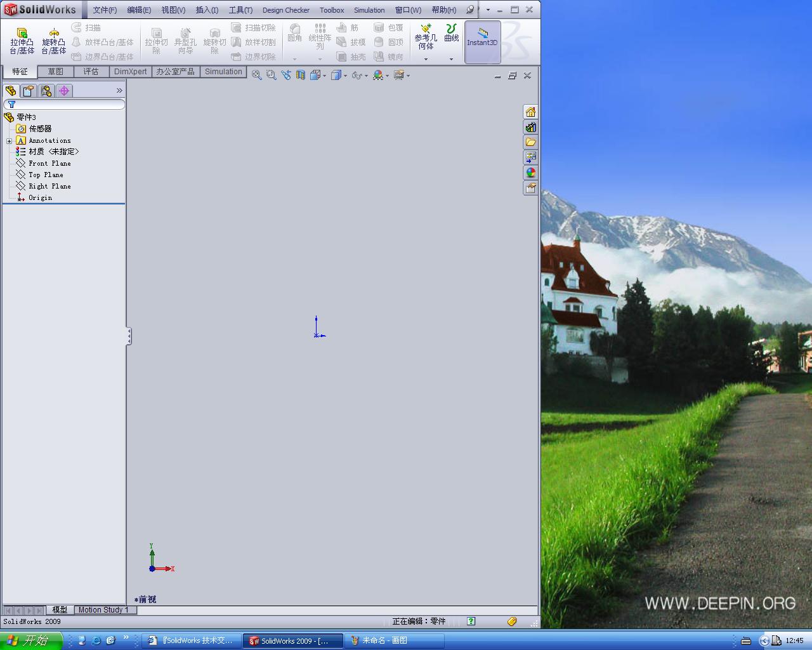The height and width of the screenshot is (650, 812).
Task: Select the Boundary Boss (边界凸台/基体) tool
Action: (x=102, y=56)
